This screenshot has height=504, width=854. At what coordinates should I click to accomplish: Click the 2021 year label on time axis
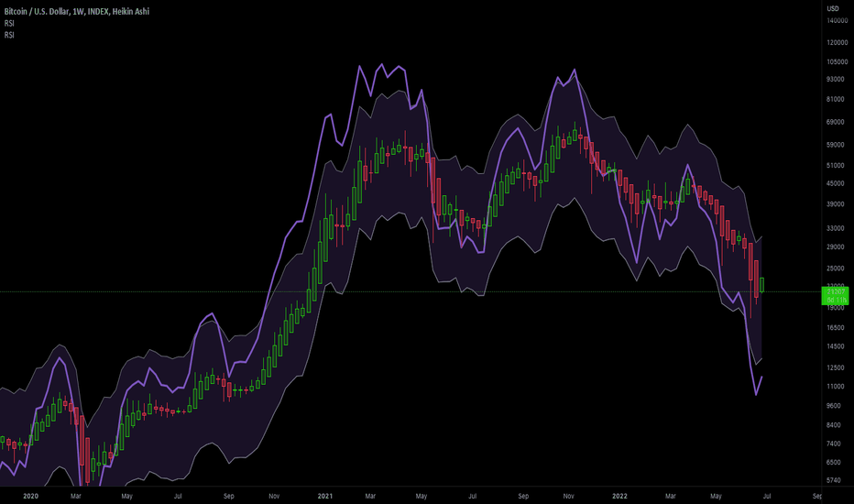pyautogui.click(x=325, y=496)
